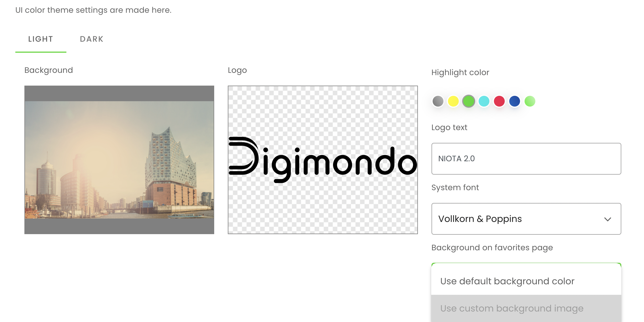The height and width of the screenshot is (322, 644).
Task: Open the LIGHT theme tab
Action: [x=41, y=39]
